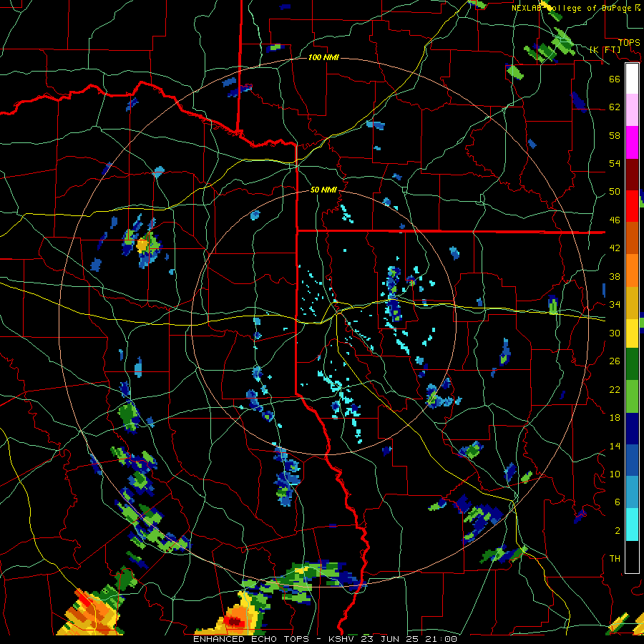Click the legend value 34
644x644 pixels.
click(x=615, y=304)
